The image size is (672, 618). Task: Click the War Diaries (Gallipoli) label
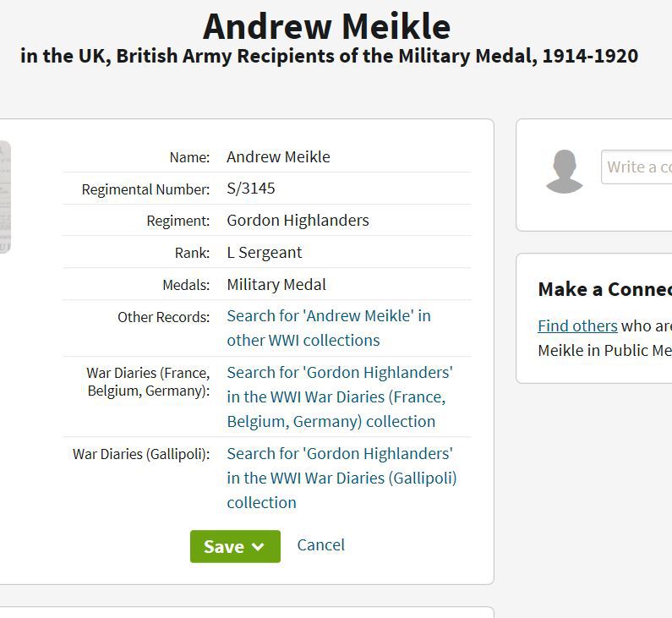pos(141,454)
